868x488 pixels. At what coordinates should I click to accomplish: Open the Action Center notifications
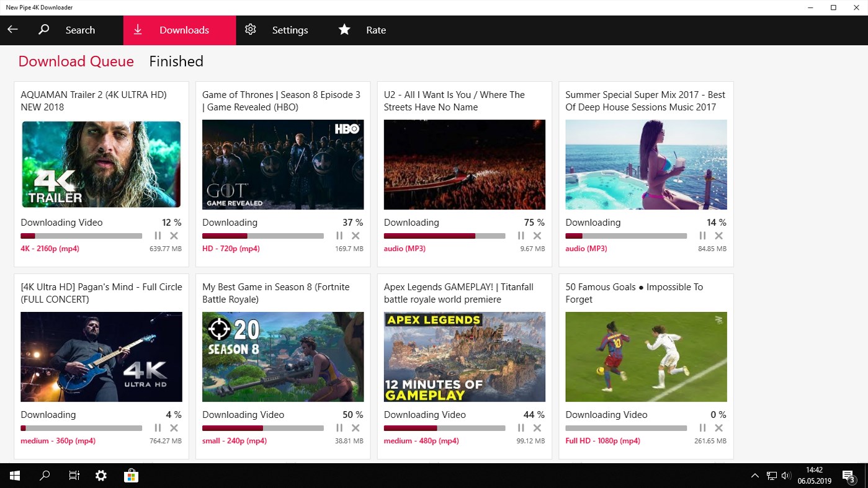(849, 476)
